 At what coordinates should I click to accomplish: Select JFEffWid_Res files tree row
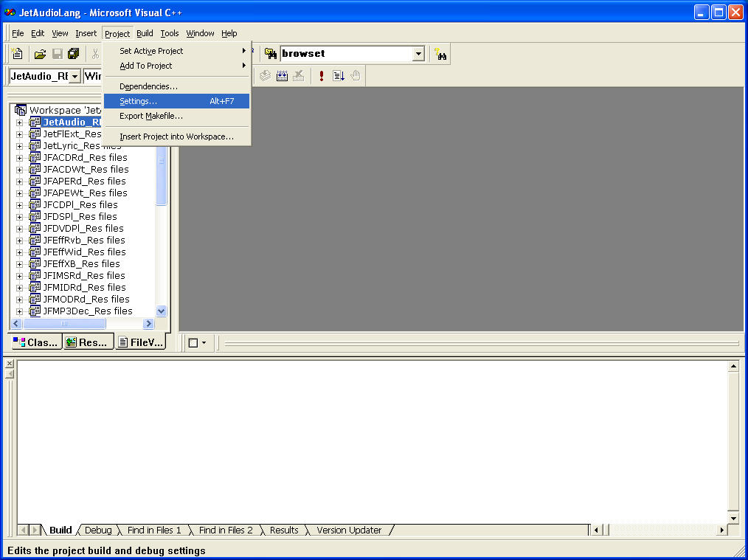[84, 252]
